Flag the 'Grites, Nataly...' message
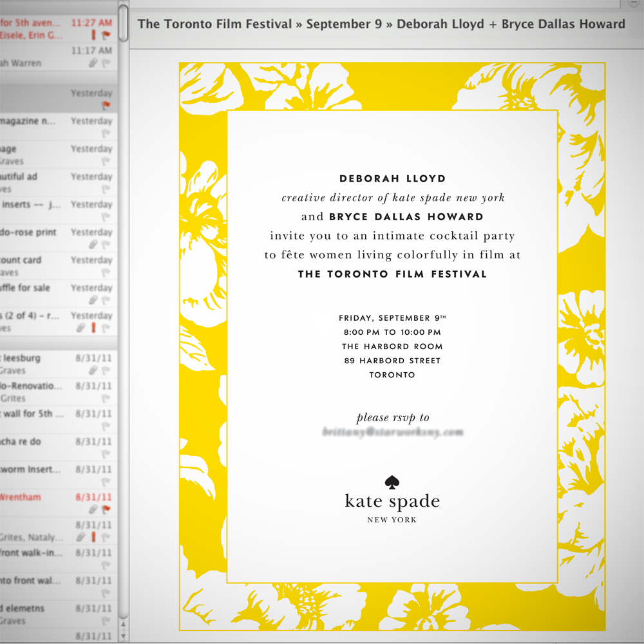Screen dimensions: 644x644 point(106,538)
